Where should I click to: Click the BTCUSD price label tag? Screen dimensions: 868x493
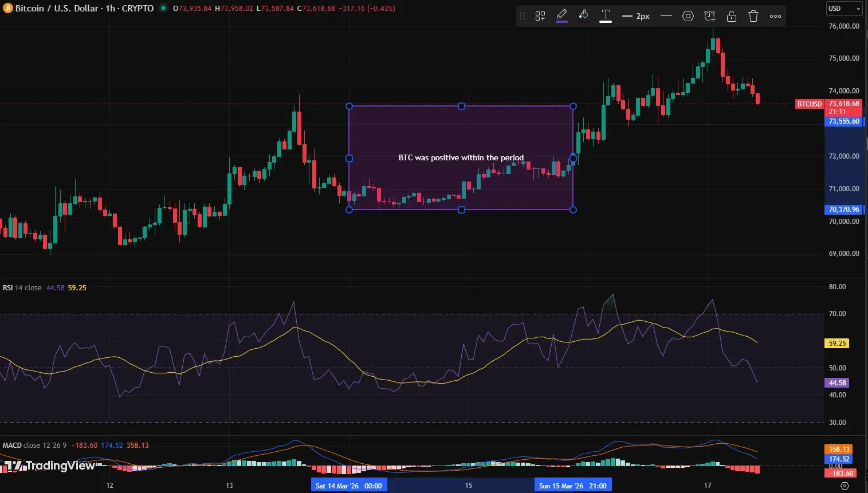[x=810, y=104]
